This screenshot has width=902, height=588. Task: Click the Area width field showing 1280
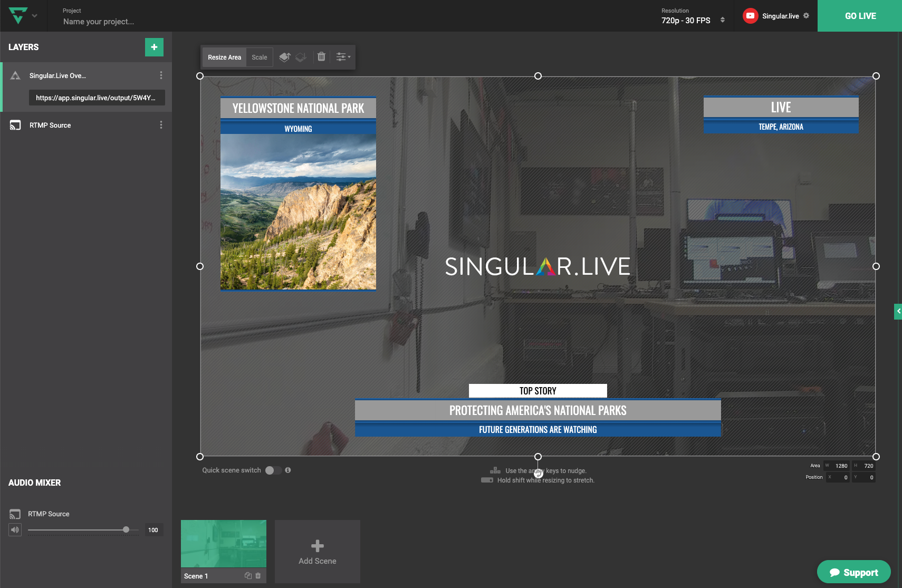point(837,466)
